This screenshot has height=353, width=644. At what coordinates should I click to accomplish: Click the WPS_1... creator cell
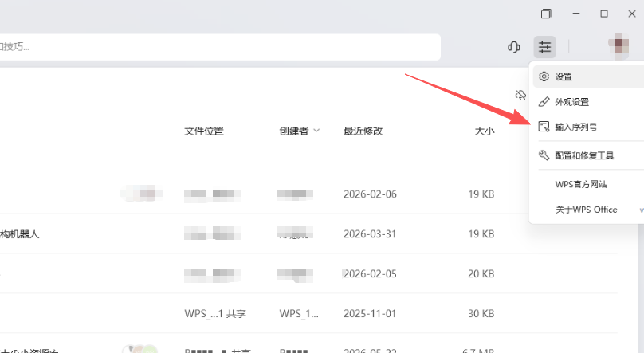pos(299,314)
